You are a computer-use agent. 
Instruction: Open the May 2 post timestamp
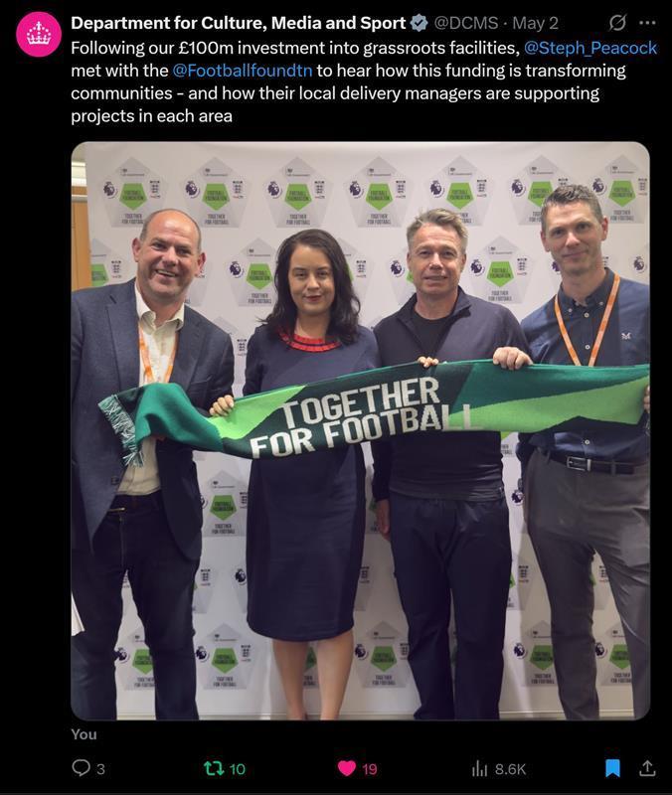pyautogui.click(x=535, y=23)
